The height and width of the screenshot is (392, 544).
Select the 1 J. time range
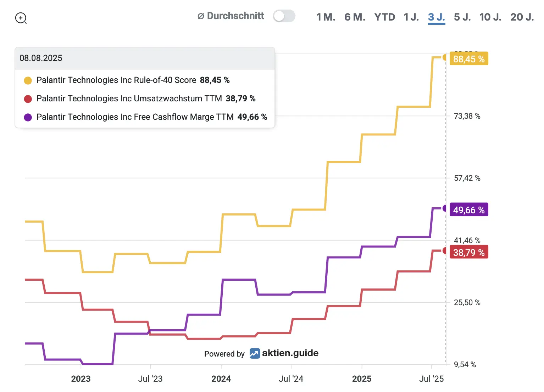click(x=411, y=17)
